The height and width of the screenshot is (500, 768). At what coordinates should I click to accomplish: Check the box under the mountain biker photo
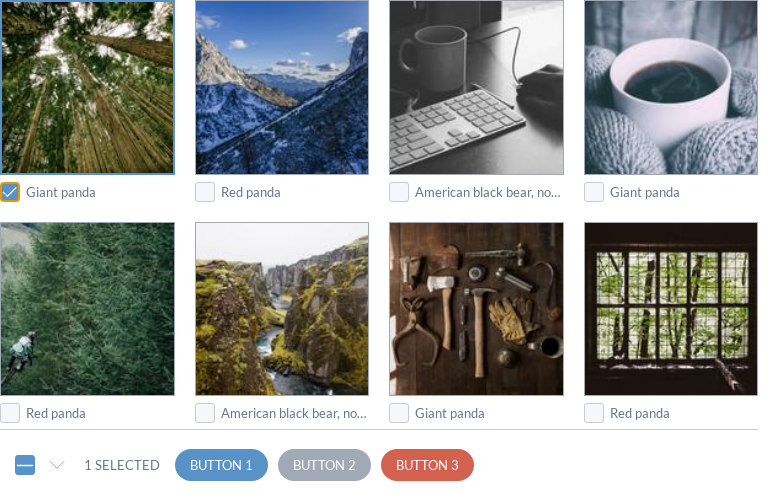point(11,413)
